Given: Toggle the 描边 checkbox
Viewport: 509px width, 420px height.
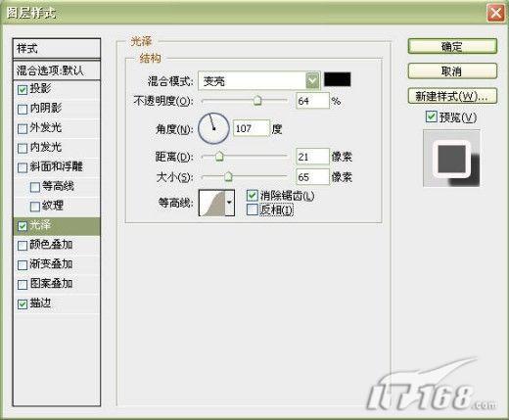Looking at the screenshot, I should tap(23, 304).
